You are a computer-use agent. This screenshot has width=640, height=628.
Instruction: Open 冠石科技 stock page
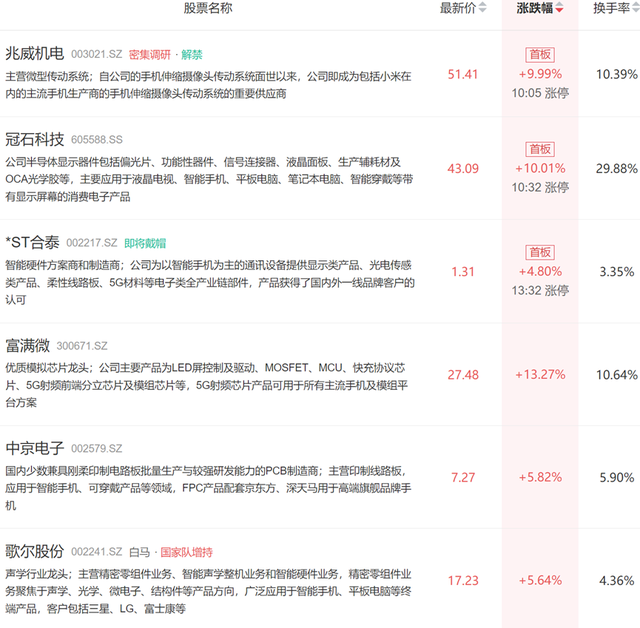click(35, 139)
